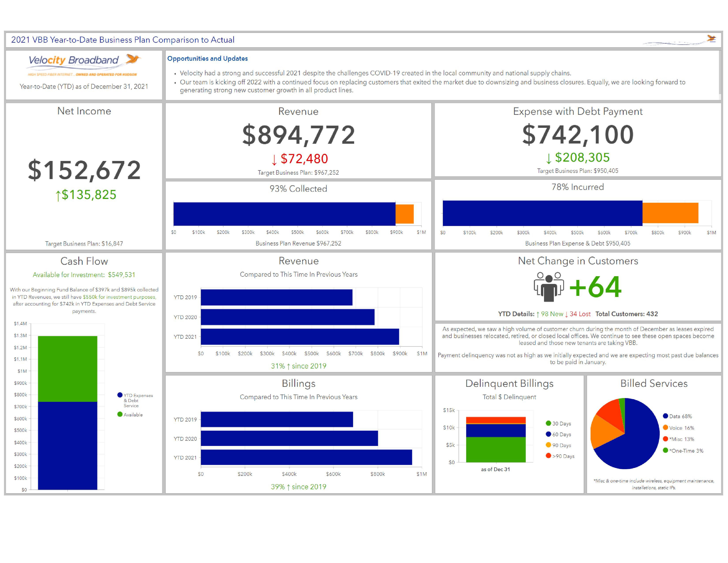This screenshot has height=563, width=728.
Task: Click 'Available for Investment: $549,531'
Action: (x=84, y=275)
